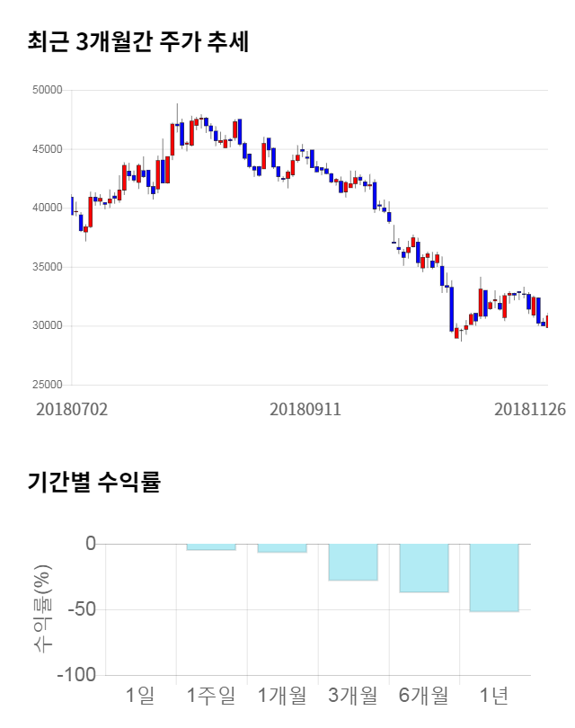Select the 6개월 return bar
This screenshot has width=575, height=728.
pos(424,568)
